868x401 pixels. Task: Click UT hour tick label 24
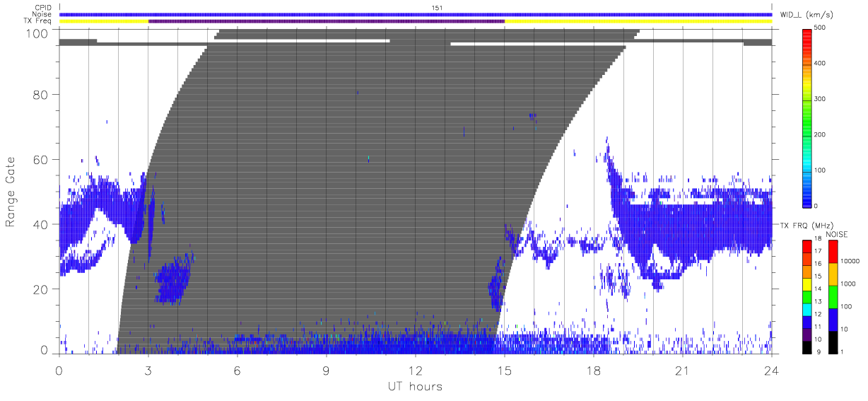(772, 370)
